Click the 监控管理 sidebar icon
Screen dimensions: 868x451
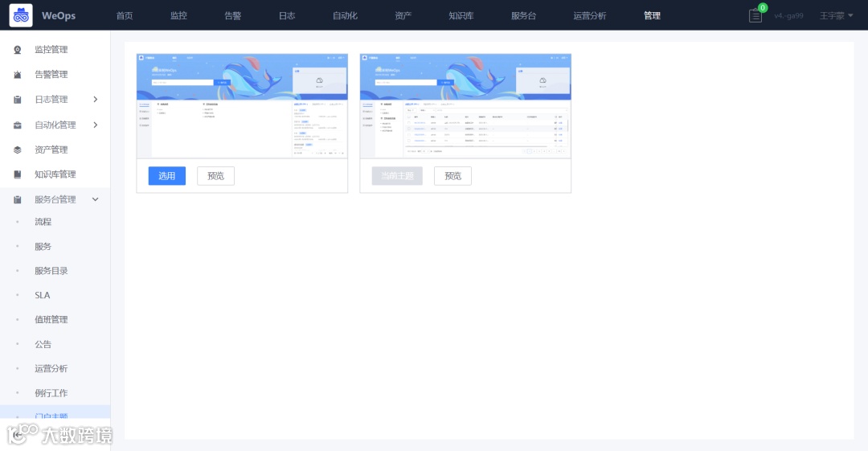(x=17, y=50)
